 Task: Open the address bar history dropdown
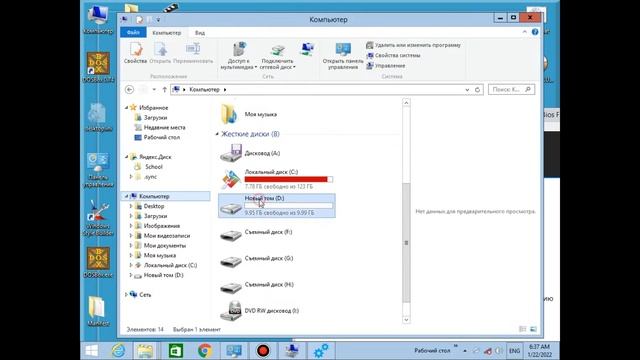(x=467, y=89)
